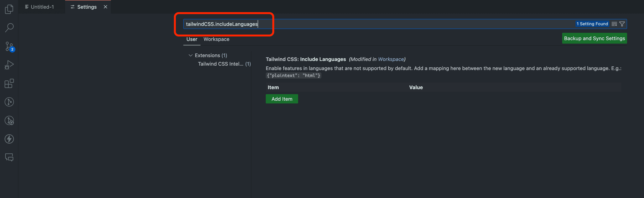Open the comments panel icon in the sidebar

pos(9,157)
